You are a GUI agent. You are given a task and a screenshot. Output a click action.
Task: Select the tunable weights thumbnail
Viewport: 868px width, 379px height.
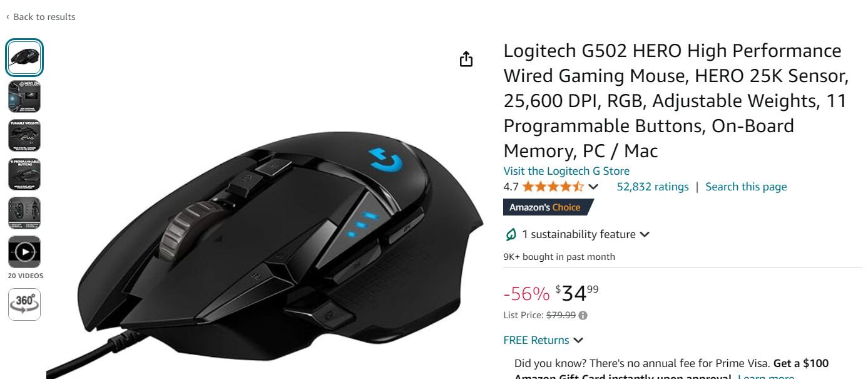coord(24,135)
